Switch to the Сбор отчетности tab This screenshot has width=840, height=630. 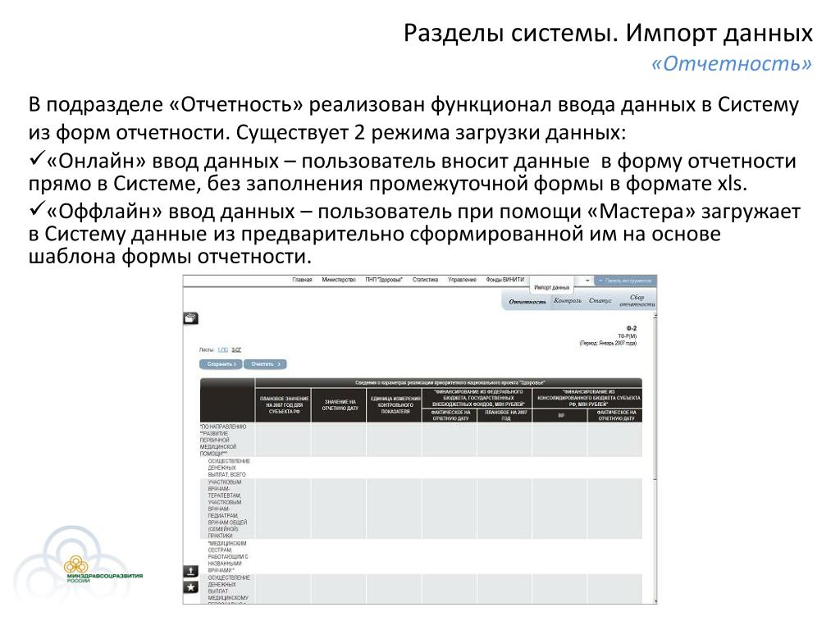pos(637,300)
